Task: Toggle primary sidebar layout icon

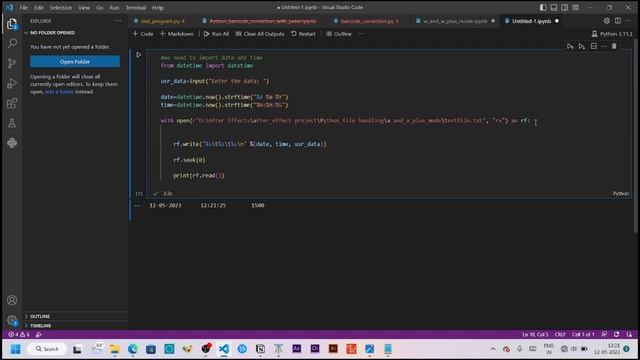Action: coord(543,7)
